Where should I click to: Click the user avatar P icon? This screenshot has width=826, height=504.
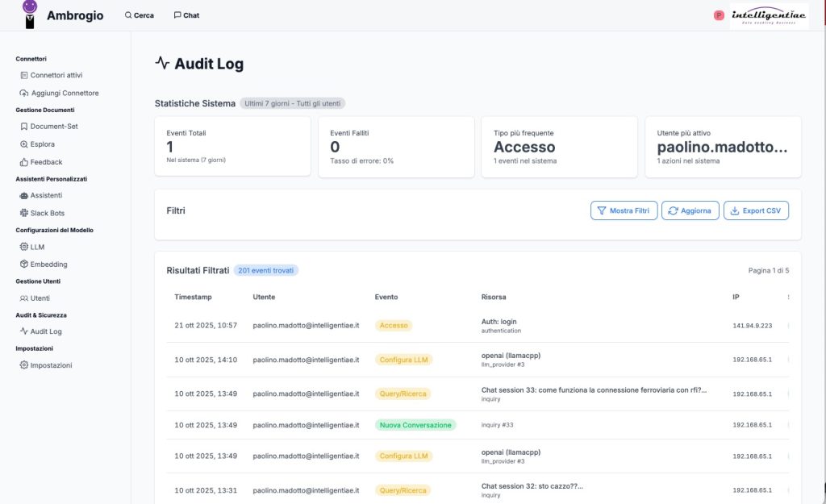(x=719, y=15)
